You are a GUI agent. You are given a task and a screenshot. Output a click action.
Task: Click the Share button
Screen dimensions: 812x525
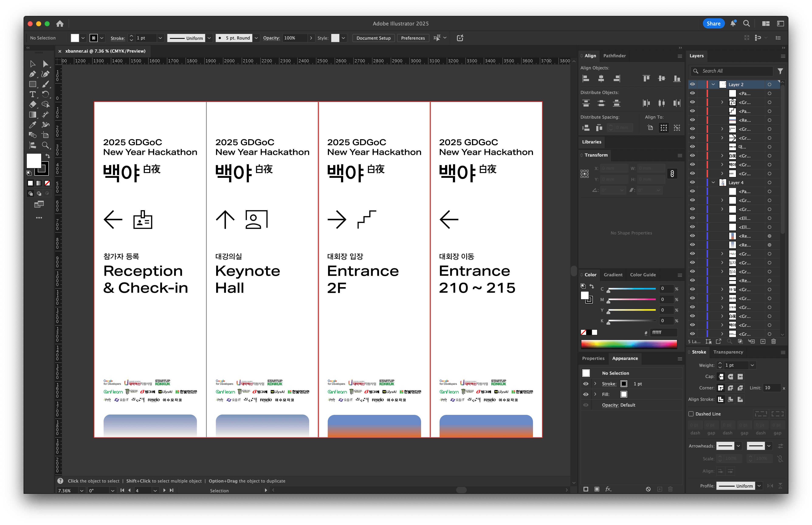[713, 23]
